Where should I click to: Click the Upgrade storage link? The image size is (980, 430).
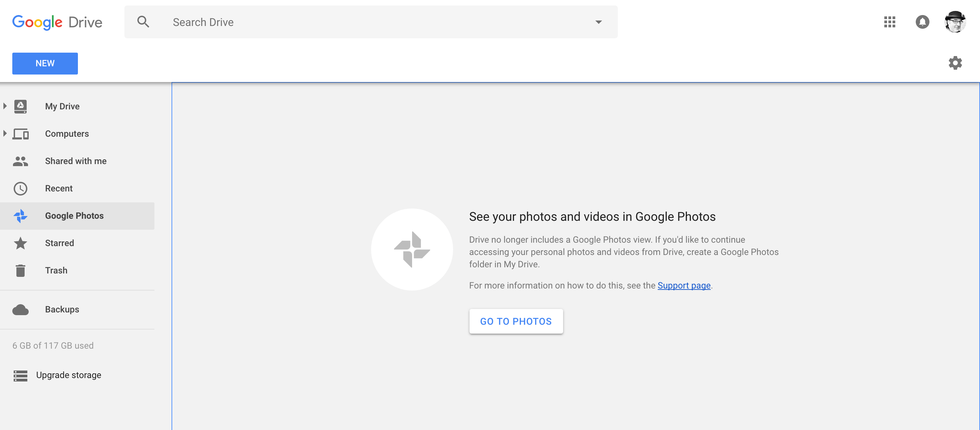[x=68, y=375]
